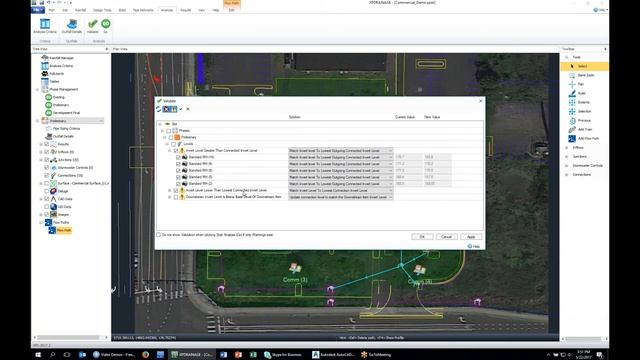Expand Stormwater Controls group in Toolbox

click(x=567, y=165)
